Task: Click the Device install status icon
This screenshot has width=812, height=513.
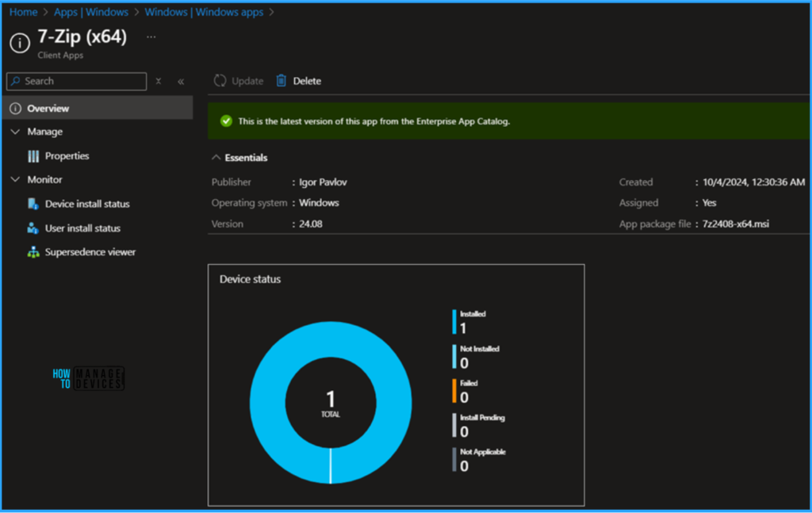Action: [x=33, y=204]
